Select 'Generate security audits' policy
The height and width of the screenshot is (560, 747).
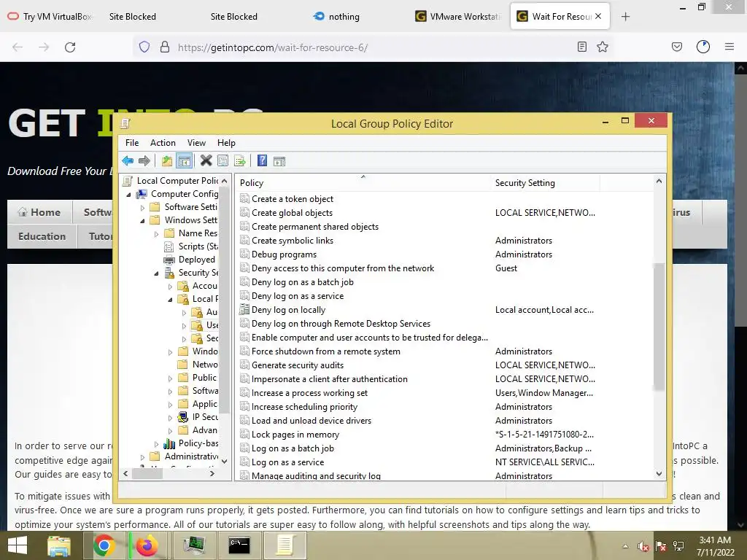tap(298, 365)
